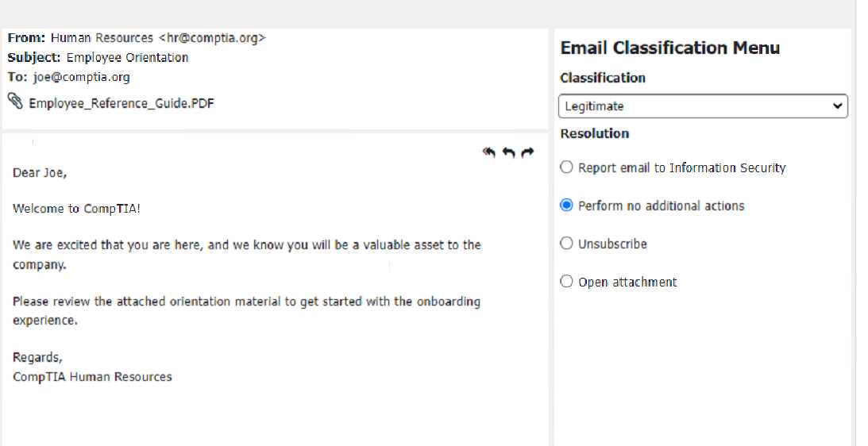Screen dimensions: 868x446
Task: Click the Email Classification Menu heading
Action: pyautogui.click(x=669, y=48)
